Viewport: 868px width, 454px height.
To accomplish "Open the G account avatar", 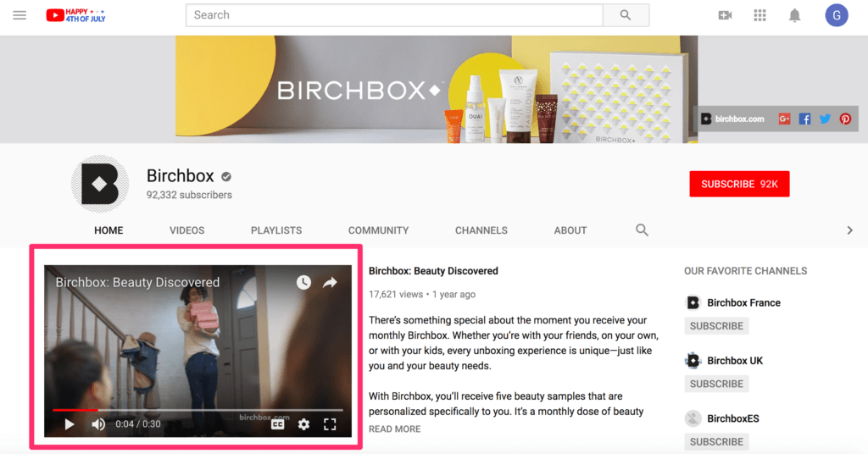I will (x=837, y=15).
